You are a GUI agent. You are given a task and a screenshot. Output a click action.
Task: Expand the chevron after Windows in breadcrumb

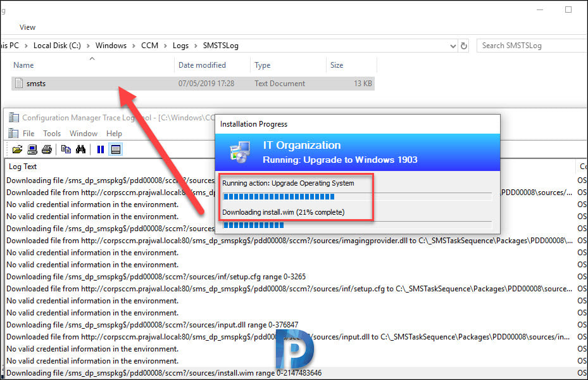[x=134, y=46]
